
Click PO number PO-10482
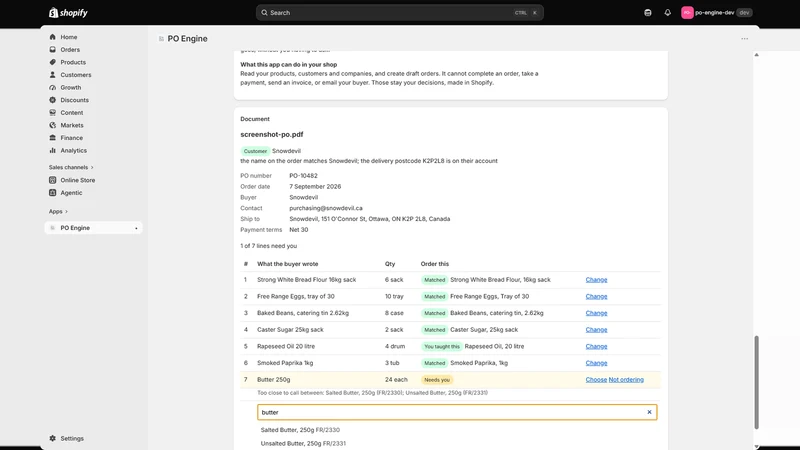[x=303, y=176]
